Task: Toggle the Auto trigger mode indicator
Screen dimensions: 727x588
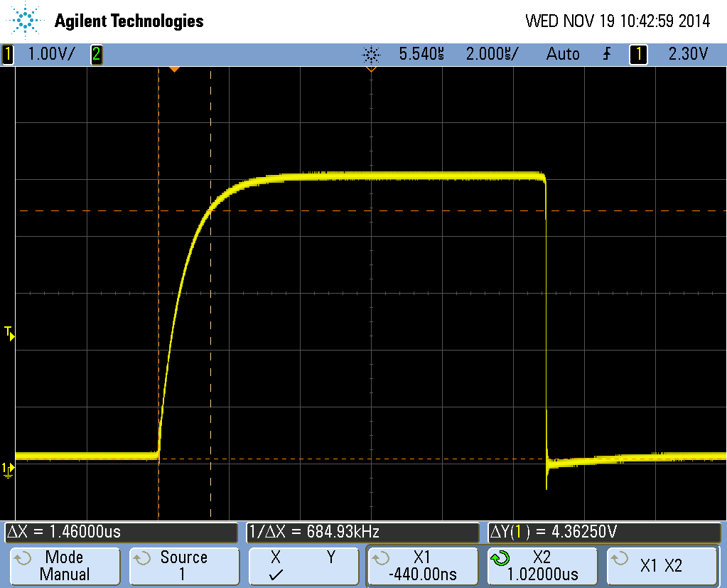Action: click(x=562, y=54)
